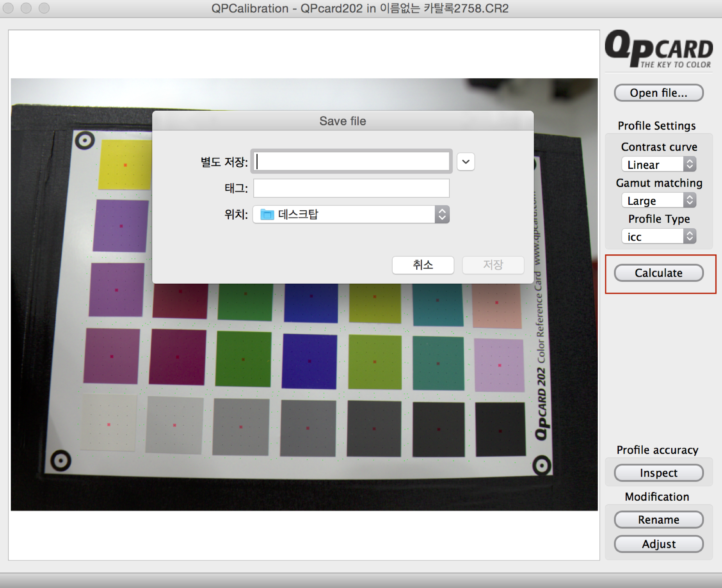Click the blue Desktop folder icon

[x=267, y=215]
